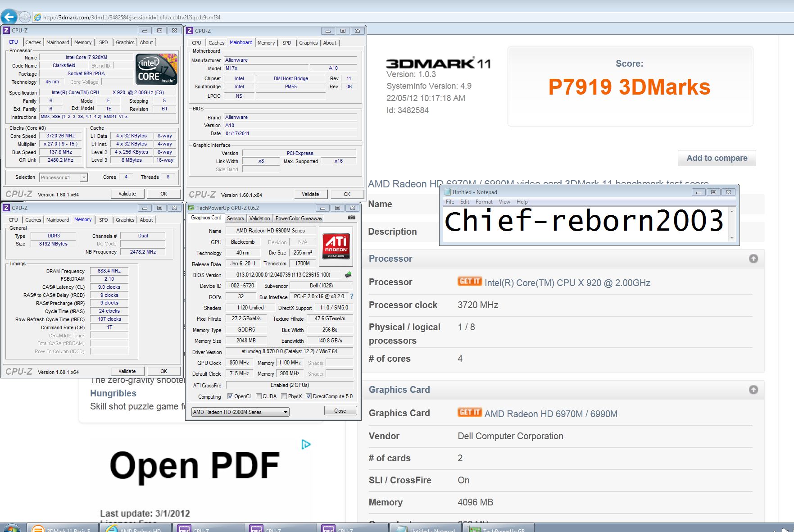Click the AdChoices icon on the Open PDF ad
This screenshot has height=532, width=794.
[x=306, y=445]
